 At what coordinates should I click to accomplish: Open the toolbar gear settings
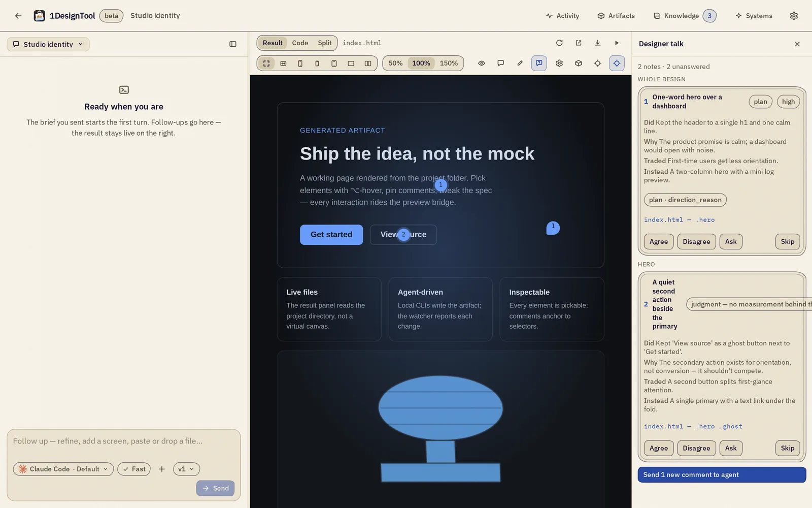[559, 63]
